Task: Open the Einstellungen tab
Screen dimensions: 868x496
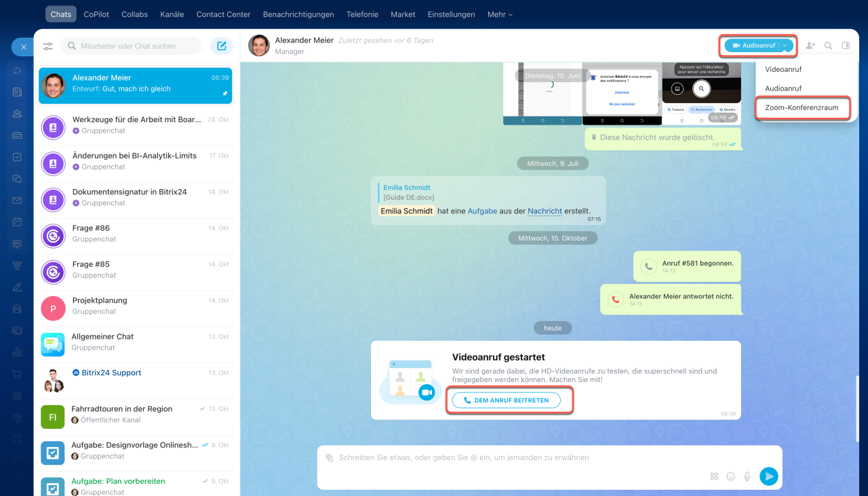Action: coord(452,14)
